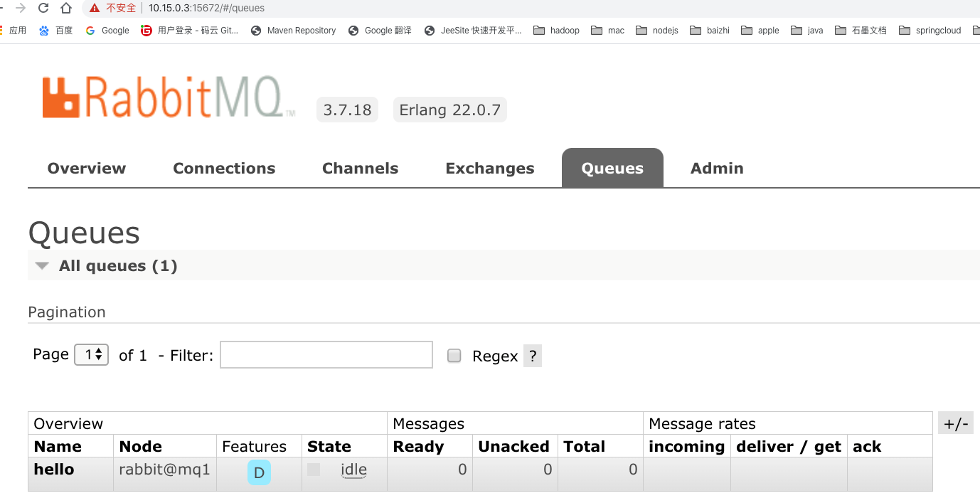Sort queues by Name column

pyautogui.click(x=58, y=447)
